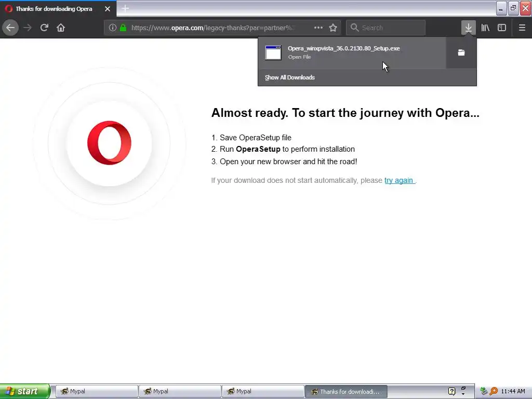Expand the taskbar toolbar chevron arrow

point(463,394)
